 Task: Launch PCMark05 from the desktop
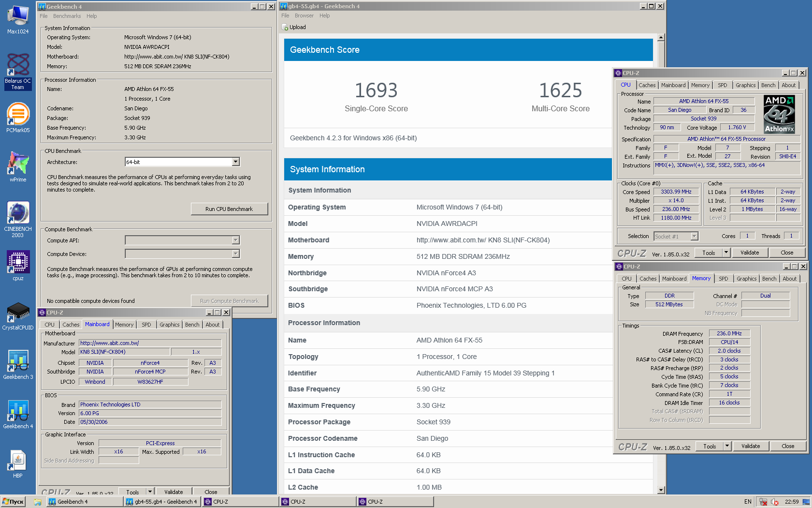(x=18, y=118)
